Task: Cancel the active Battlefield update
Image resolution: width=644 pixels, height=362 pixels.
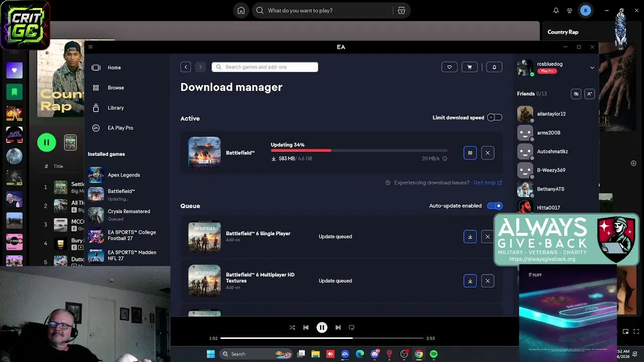Action: click(x=488, y=153)
